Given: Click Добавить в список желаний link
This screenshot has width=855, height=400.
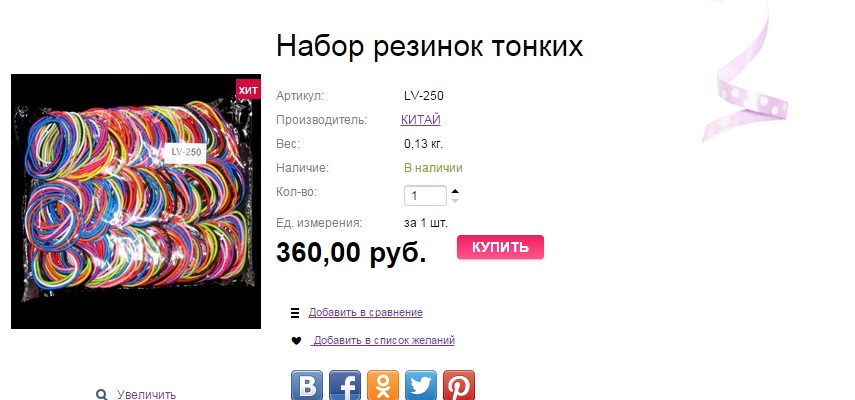Looking at the screenshot, I should 383,341.
